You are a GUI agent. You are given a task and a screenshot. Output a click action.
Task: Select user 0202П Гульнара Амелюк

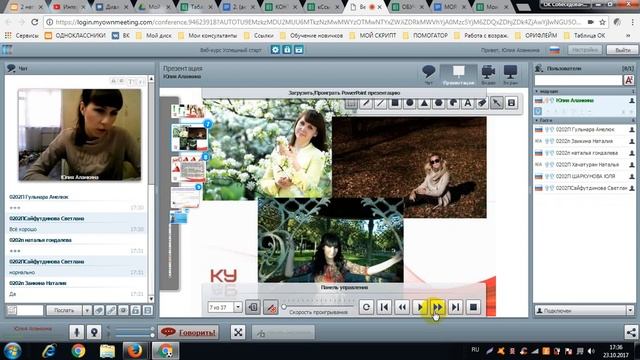click(x=584, y=129)
